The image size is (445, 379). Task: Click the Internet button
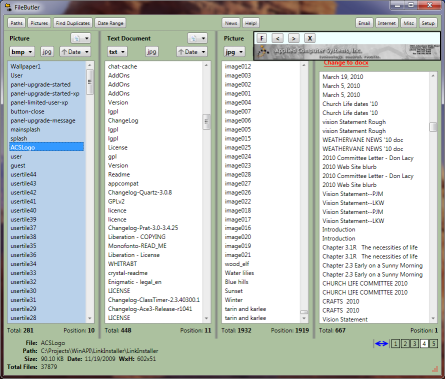(x=387, y=23)
